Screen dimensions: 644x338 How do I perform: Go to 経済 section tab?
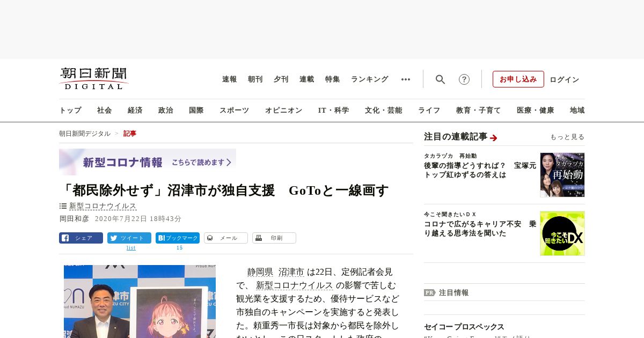pos(135,111)
